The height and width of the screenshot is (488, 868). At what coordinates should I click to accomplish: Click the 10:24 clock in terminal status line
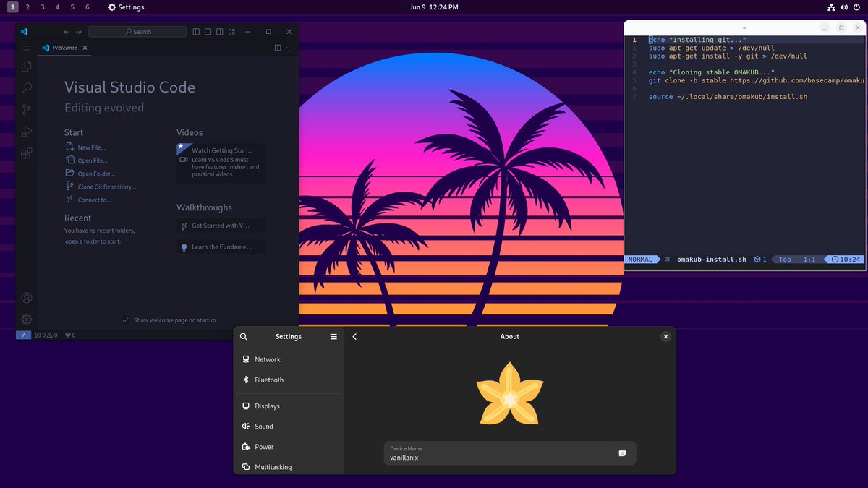[846, 260]
